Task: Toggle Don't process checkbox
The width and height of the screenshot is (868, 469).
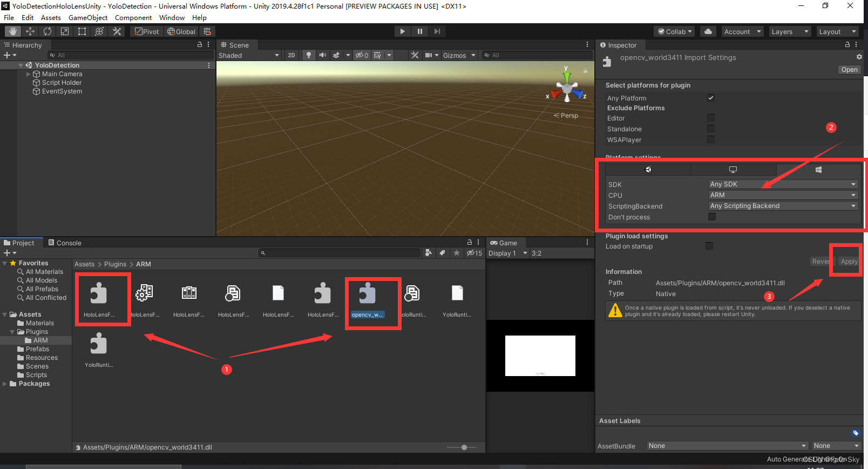Action: (x=712, y=217)
